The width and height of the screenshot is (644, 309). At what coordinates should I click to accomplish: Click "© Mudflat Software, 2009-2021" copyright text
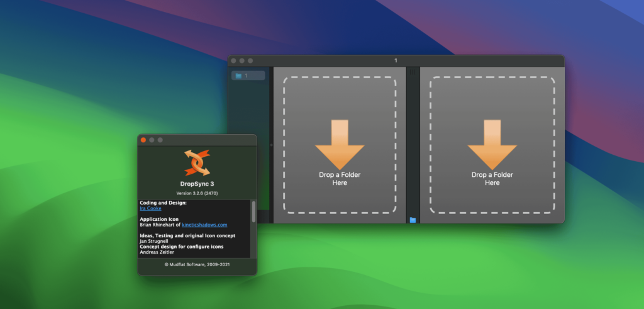(197, 264)
